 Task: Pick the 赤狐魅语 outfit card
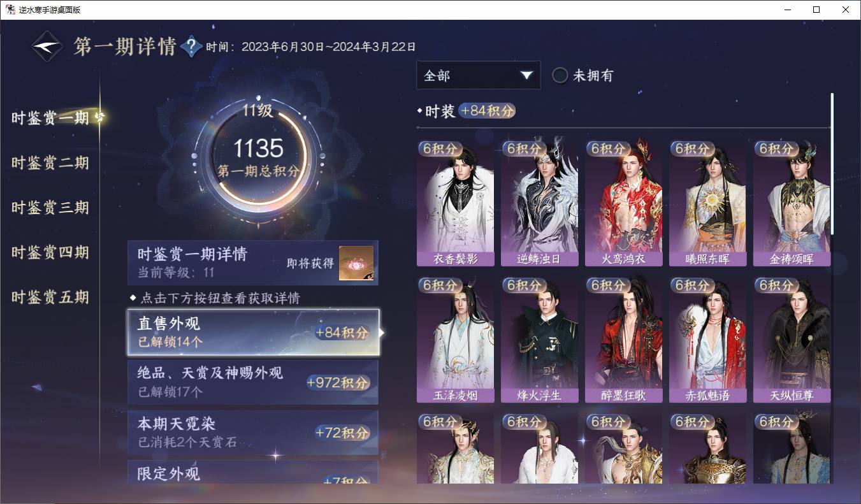pos(707,340)
